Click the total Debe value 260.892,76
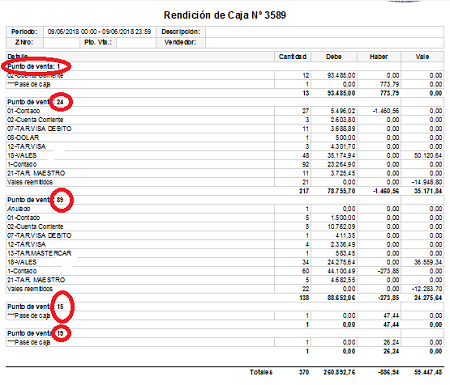Viewport: 450px width, 385px height. click(339, 372)
